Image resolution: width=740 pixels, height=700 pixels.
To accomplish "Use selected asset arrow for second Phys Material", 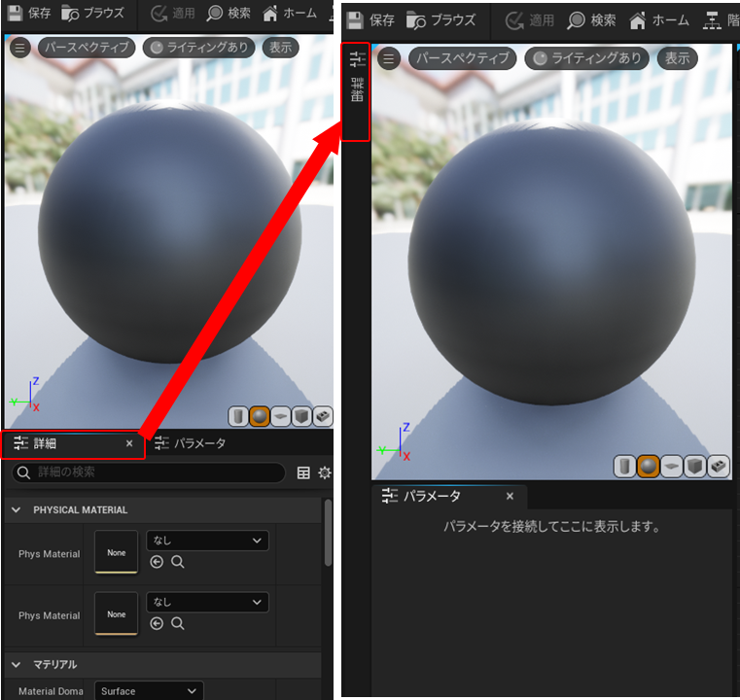I will click(x=157, y=623).
